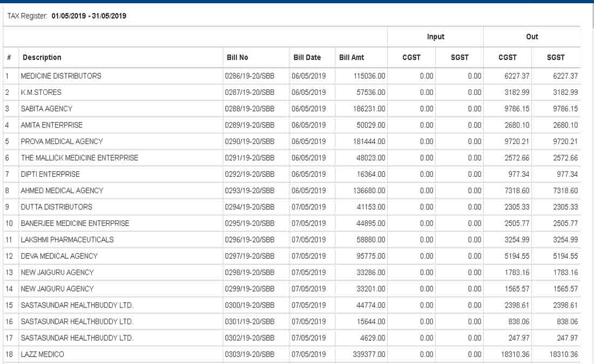Select the Description column header

[x=43, y=57]
